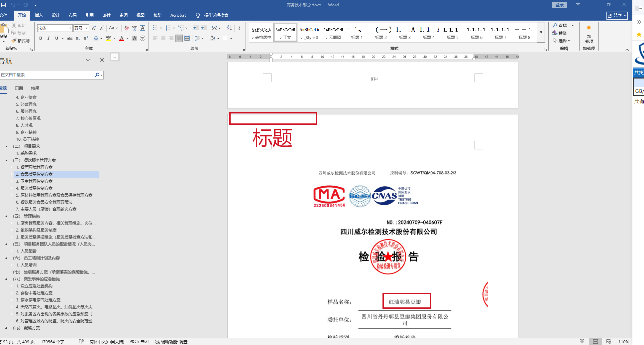Click the search box in navigation pane
This screenshot has width=644, height=345.
click(x=47, y=75)
